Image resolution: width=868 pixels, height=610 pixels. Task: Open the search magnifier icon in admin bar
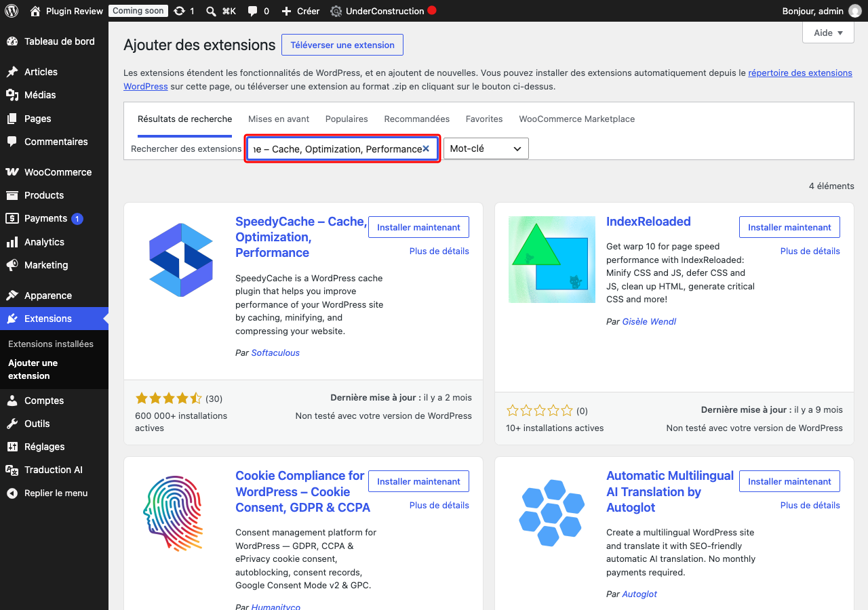212,11
